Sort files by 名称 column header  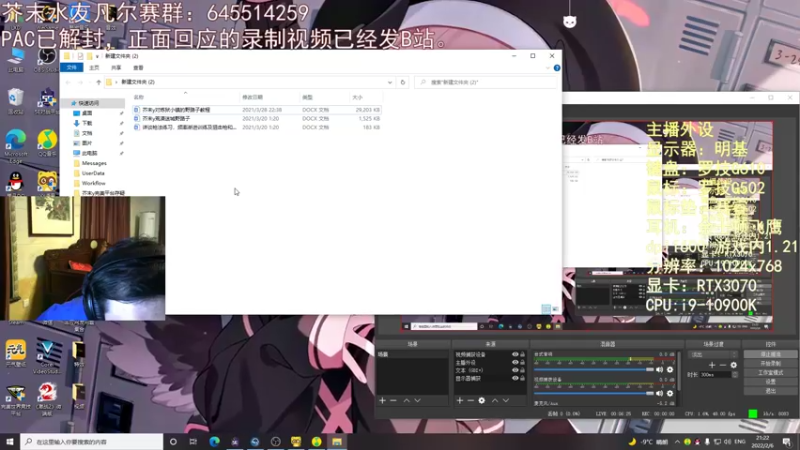click(x=185, y=97)
